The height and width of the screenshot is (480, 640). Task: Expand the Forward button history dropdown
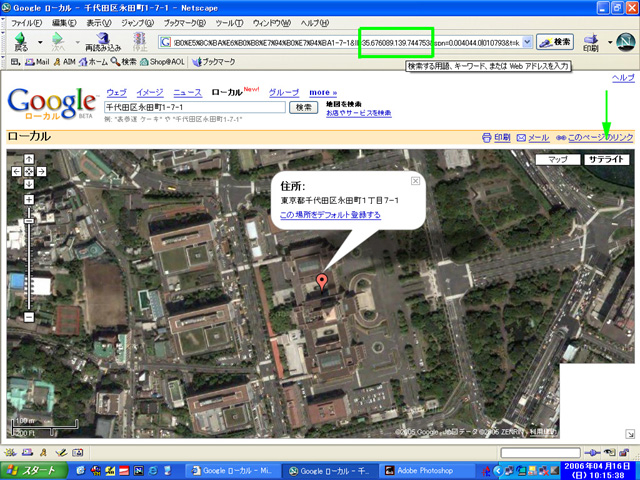(x=77, y=42)
